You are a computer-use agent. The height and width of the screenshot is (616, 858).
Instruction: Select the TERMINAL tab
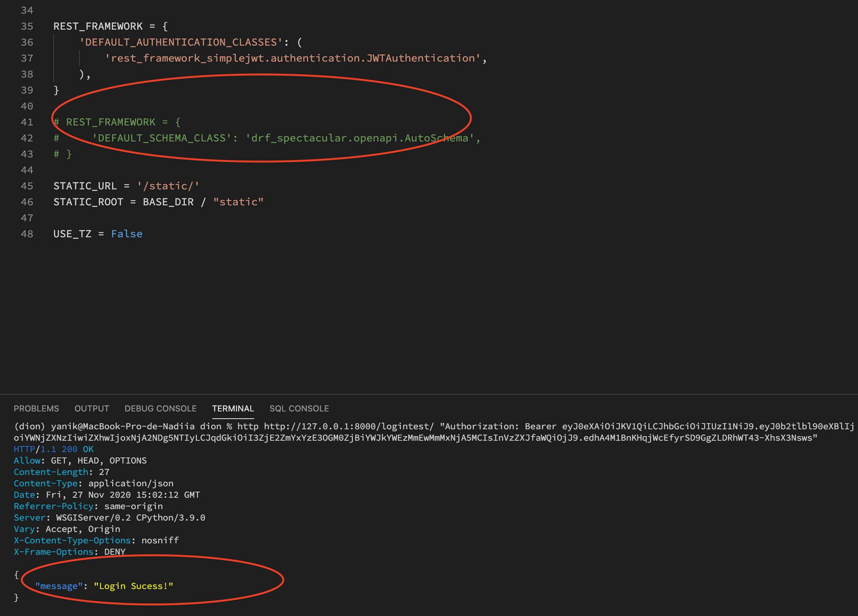coord(233,408)
